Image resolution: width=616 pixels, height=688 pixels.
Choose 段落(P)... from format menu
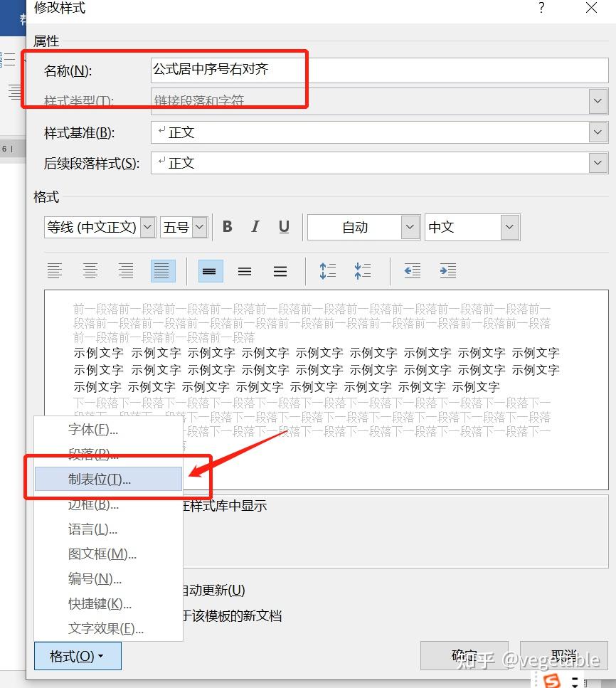click(108, 454)
